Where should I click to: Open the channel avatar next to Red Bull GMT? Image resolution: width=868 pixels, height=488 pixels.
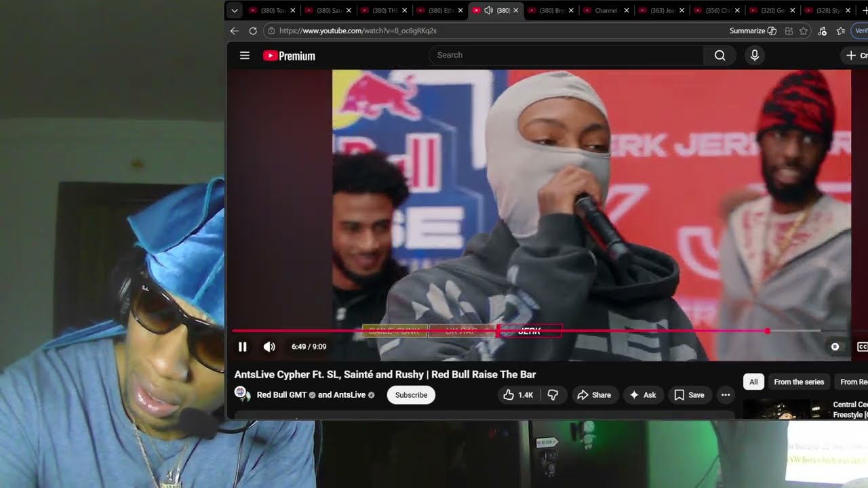click(x=241, y=394)
